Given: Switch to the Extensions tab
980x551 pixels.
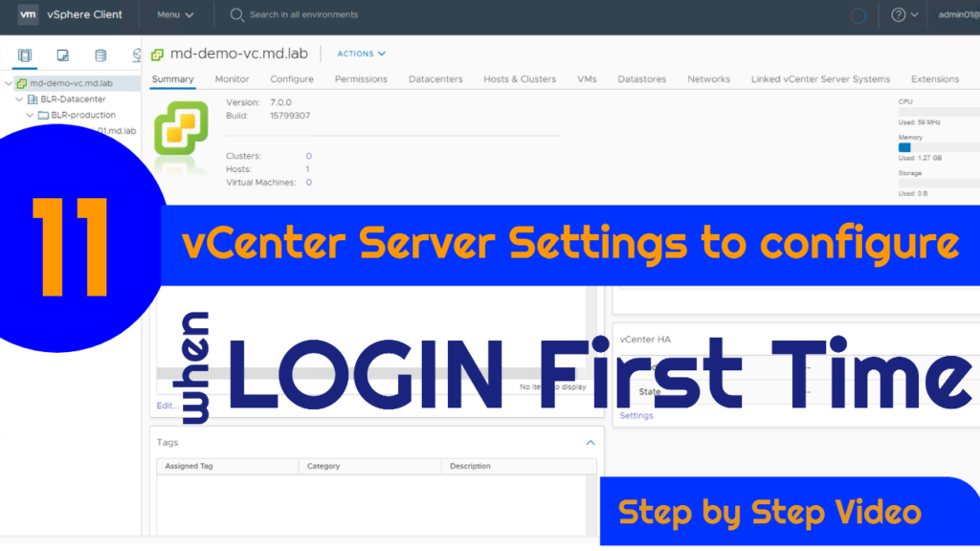Looking at the screenshot, I should 935,79.
